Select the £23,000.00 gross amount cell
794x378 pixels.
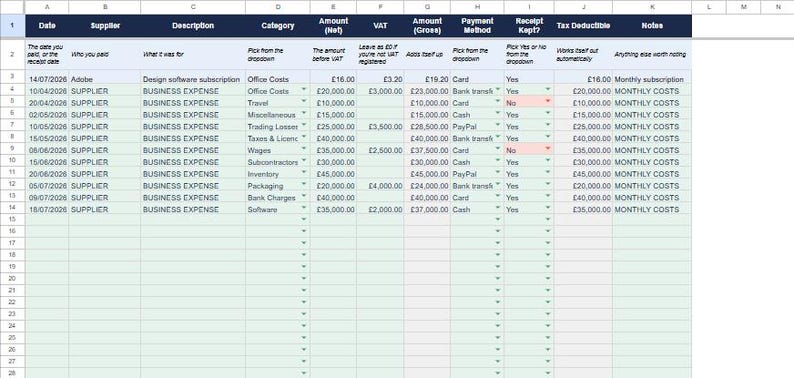coord(427,91)
